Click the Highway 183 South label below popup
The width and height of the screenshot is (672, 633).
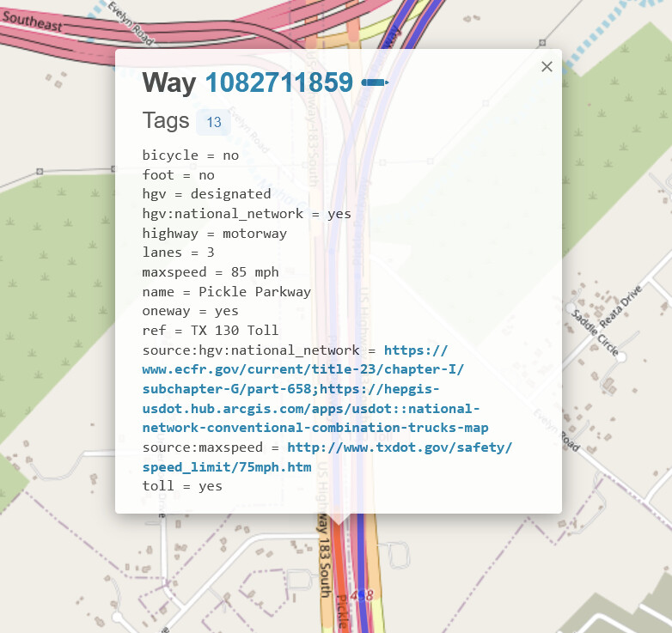pyautogui.click(x=324, y=558)
